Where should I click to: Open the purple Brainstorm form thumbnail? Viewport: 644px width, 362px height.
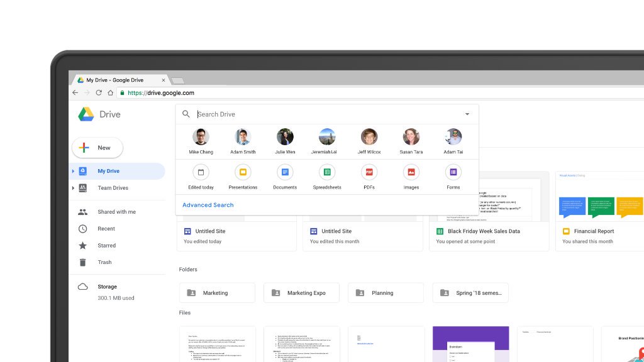pyautogui.click(x=470, y=344)
